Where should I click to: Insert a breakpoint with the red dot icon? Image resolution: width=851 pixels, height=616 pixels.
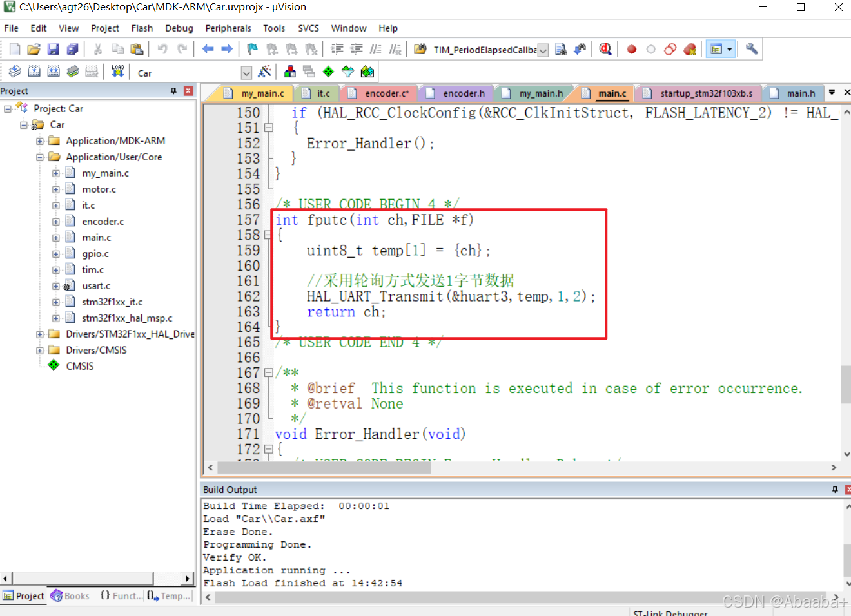(x=632, y=49)
